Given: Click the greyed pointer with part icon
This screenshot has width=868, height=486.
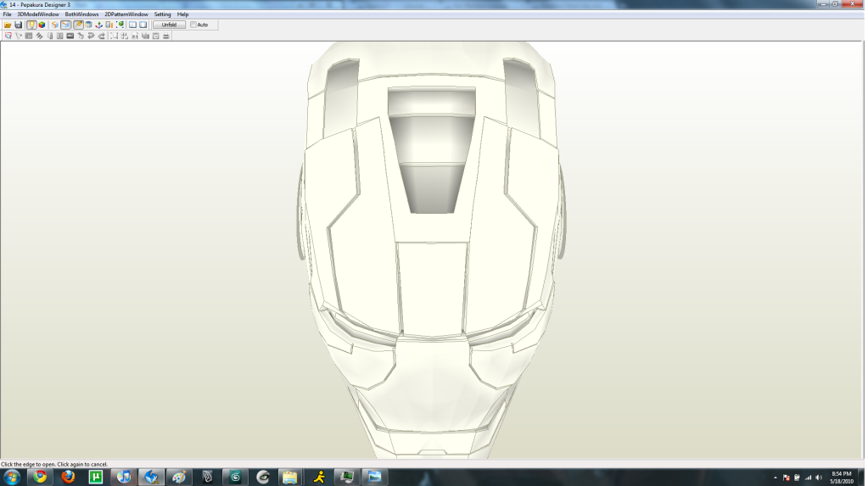Looking at the screenshot, I should click(x=81, y=36).
